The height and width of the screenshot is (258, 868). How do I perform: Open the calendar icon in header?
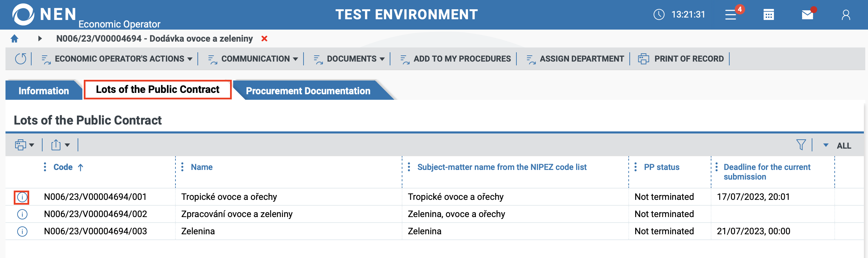click(x=768, y=15)
